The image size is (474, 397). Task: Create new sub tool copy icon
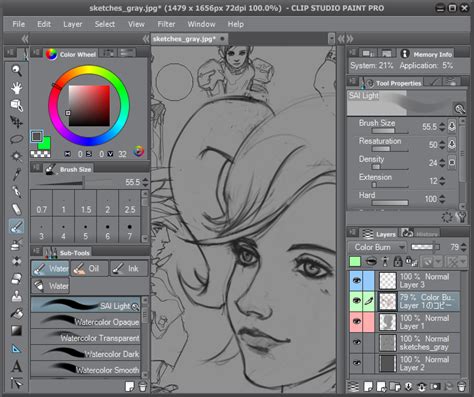pos(130,386)
